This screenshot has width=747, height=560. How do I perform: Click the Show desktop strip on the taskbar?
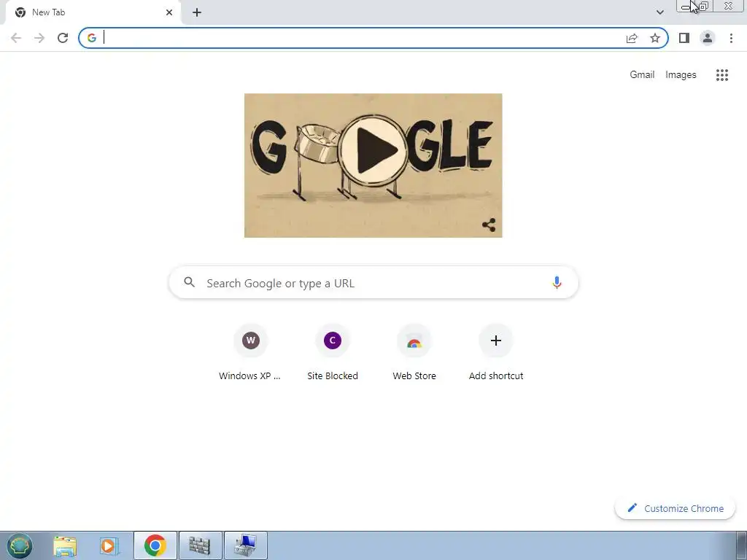pyautogui.click(x=742, y=545)
